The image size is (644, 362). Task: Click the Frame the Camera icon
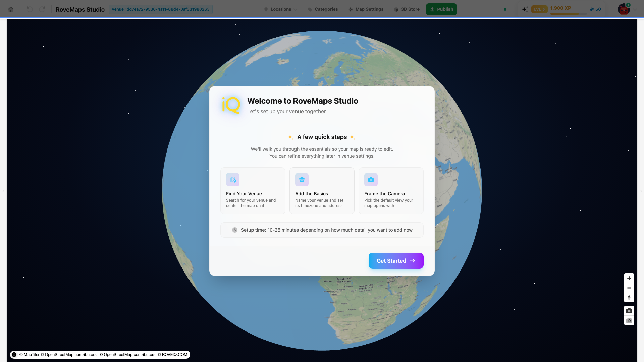click(x=371, y=180)
